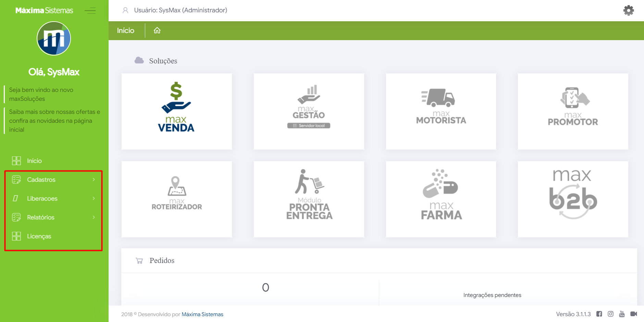Click the Pedidos shopping cart icon
644x322 pixels.
tap(139, 261)
